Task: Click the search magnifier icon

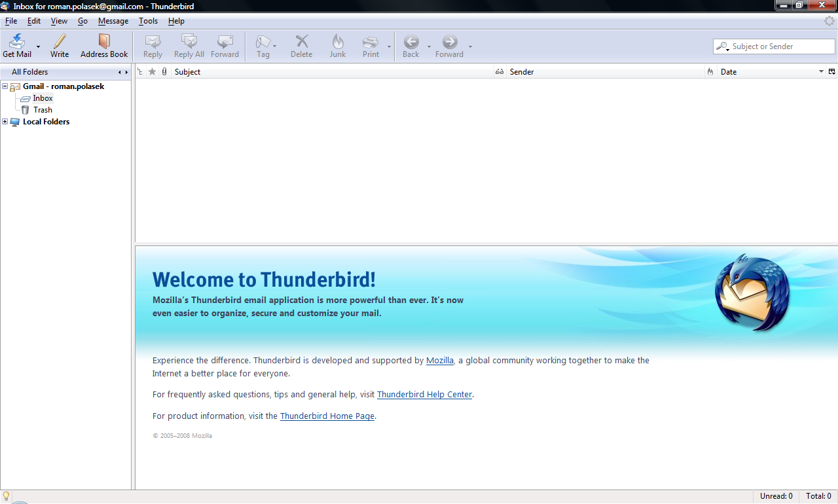Action: [x=721, y=46]
